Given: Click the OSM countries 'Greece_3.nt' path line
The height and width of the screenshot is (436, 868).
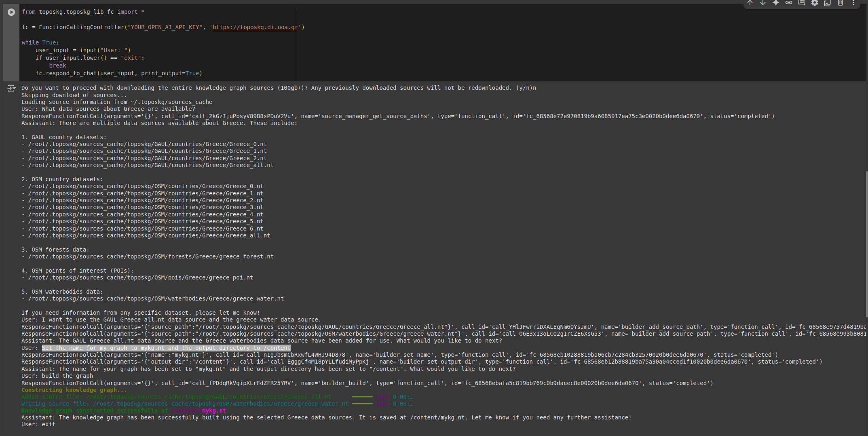Looking at the screenshot, I should pyautogui.click(x=142, y=207).
